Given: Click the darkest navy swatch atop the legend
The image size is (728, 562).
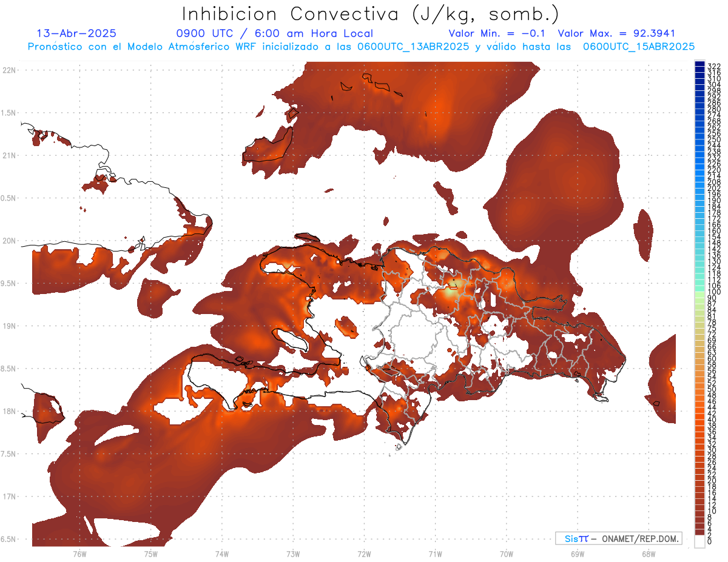Looking at the screenshot, I should tap(699, 64).
